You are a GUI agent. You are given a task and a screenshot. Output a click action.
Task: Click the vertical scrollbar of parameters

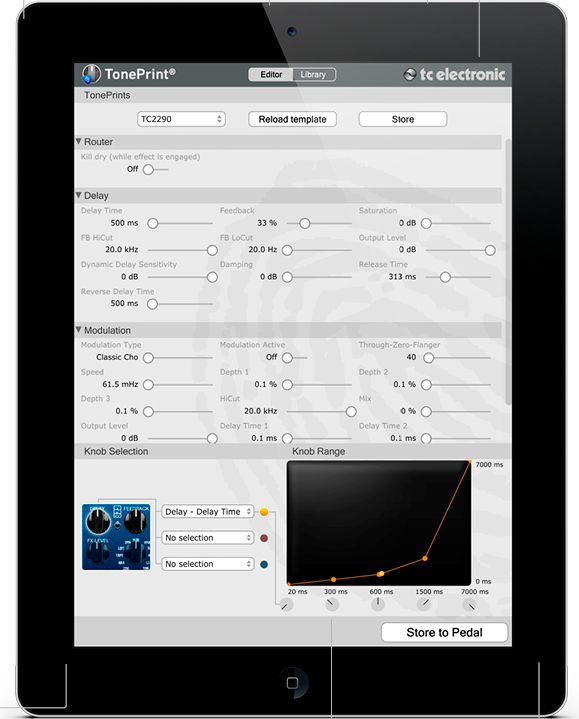pos(507,271)
